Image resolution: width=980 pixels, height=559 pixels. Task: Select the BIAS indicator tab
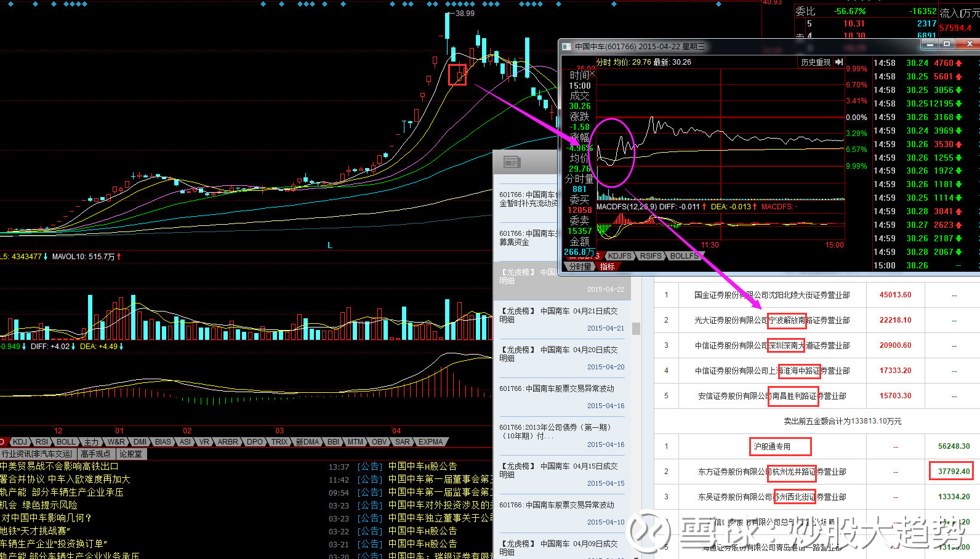coord(163,442)
